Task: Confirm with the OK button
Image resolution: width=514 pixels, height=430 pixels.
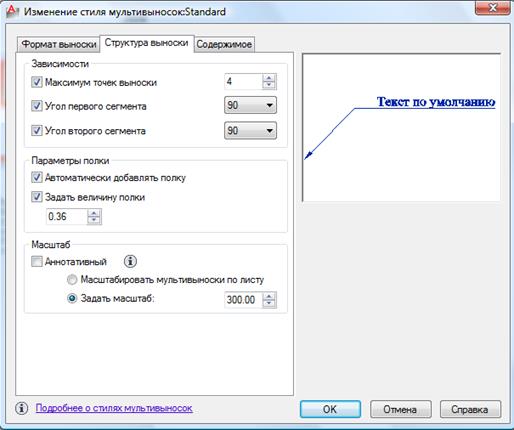Action: (x=330, y=409)
